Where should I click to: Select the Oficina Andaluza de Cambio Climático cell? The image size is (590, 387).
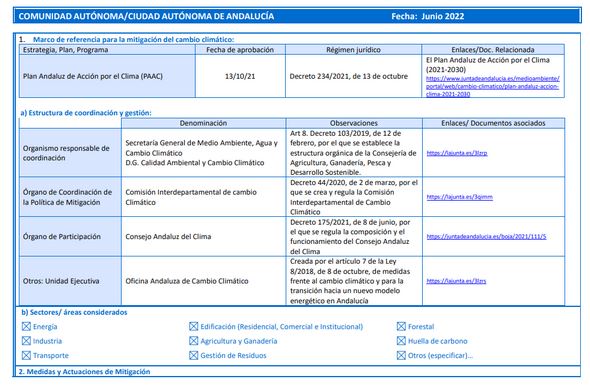tap(203, 281)
